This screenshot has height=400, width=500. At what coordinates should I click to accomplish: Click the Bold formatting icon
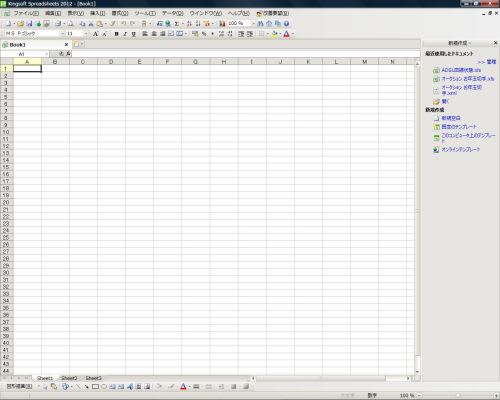click(x=116, y=34)
